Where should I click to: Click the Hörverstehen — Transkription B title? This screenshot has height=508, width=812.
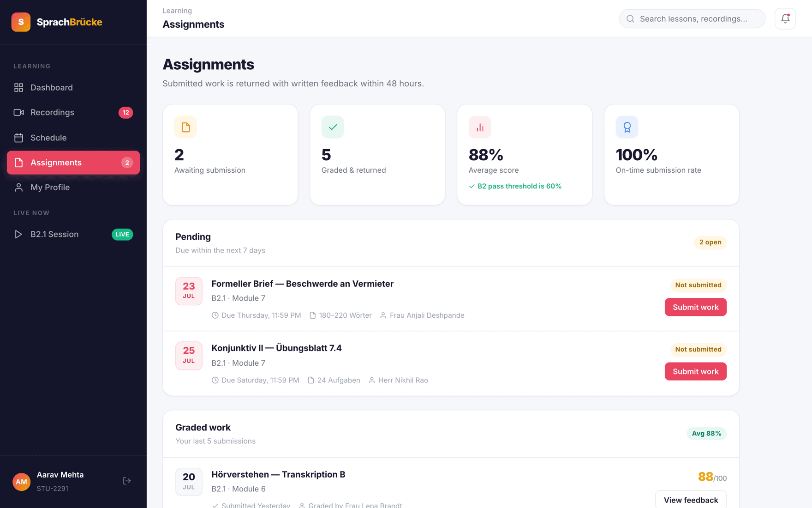(278, 475)
